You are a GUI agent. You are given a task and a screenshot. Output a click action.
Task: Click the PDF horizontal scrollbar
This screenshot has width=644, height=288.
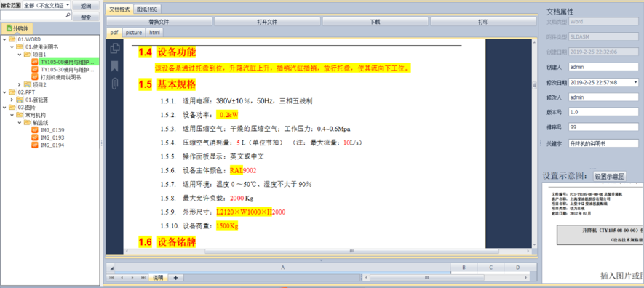coord(305,251)
